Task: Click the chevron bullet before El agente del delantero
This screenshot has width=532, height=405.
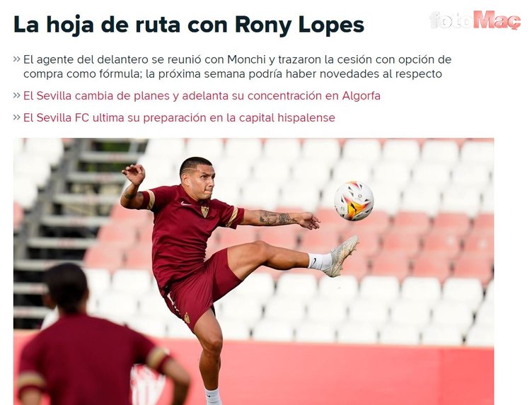Action: point(17,59)
